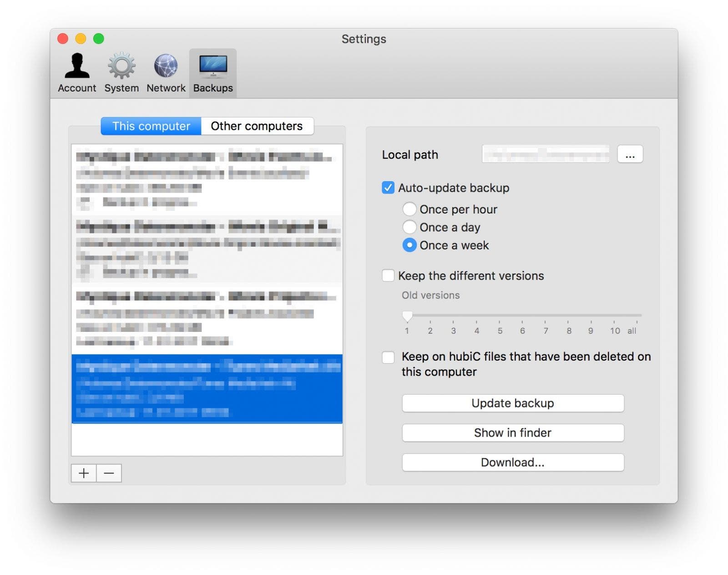The width and height of the screenshot is (728, 575).
Task: Enable Keep the different versions
Action: click(x=388, y=275)
